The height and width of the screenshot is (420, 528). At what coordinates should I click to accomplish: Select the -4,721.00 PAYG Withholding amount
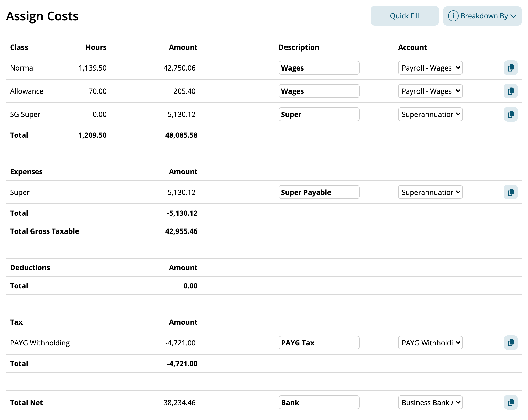point(180,343)
